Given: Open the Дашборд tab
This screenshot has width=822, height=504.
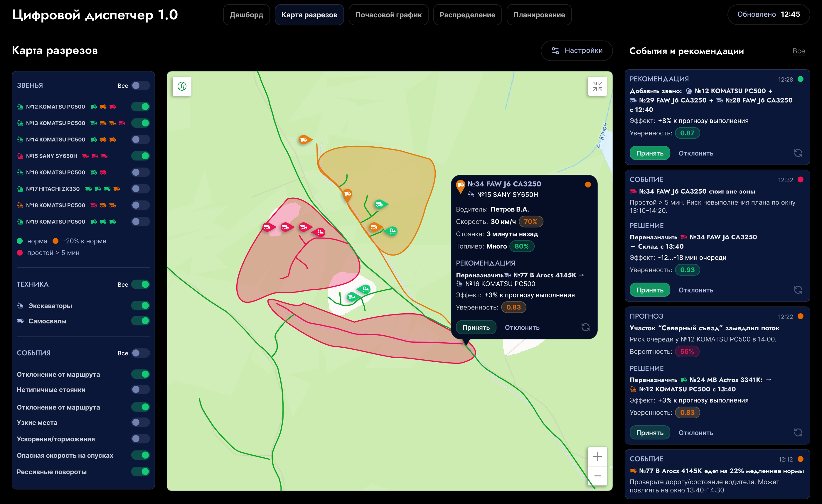Looking at the screenshot, I should point(246,15).
